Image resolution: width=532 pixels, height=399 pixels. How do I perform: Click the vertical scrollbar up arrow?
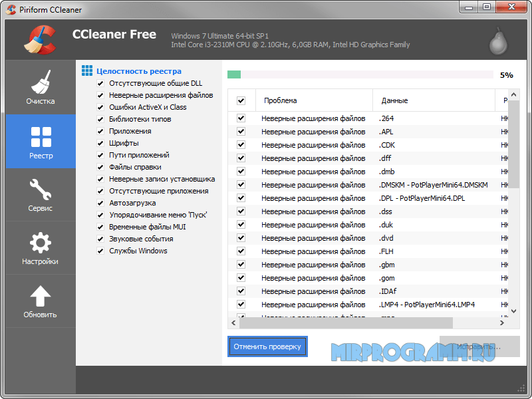[x=513, y=94]
